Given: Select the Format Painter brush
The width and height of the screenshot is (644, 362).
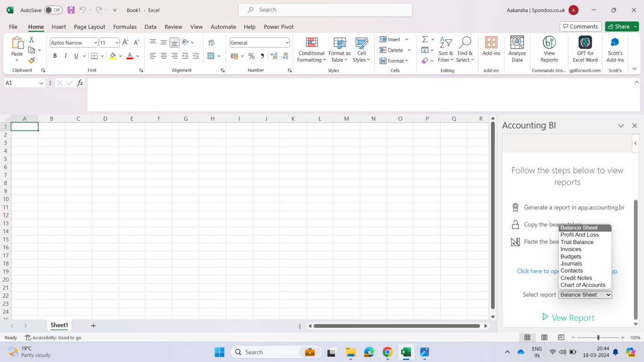Looking at the screenshot, I should point(32,60).
